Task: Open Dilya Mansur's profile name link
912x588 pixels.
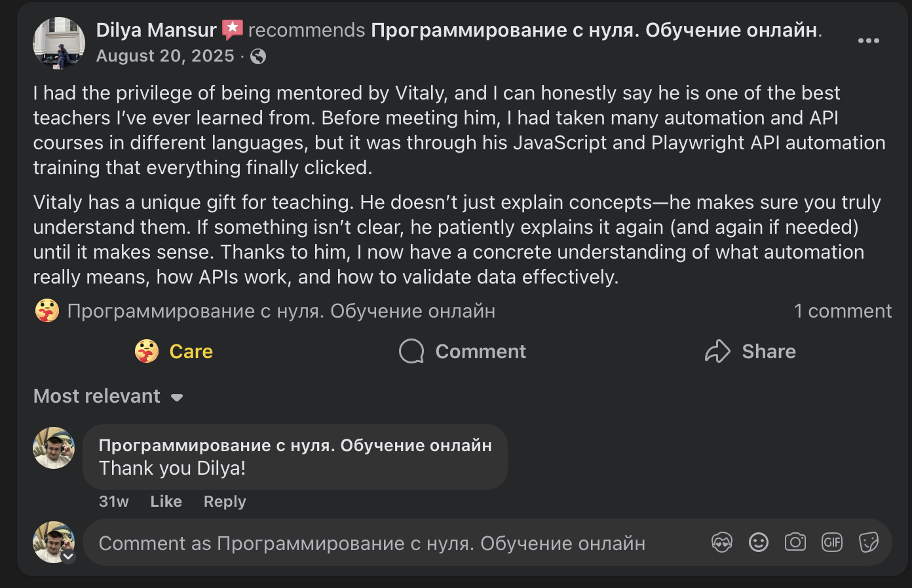Action: 156,30
